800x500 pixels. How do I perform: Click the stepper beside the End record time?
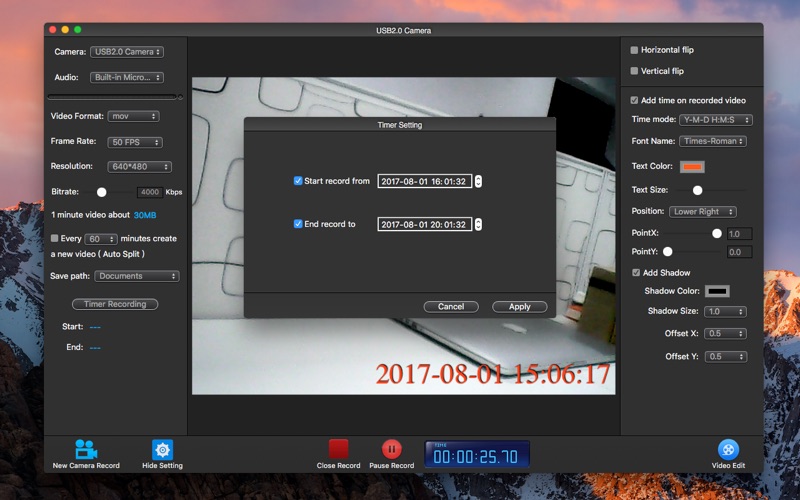coord(478,224)
